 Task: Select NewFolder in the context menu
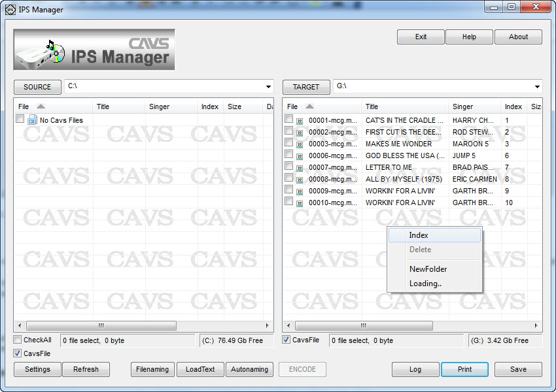428,269
